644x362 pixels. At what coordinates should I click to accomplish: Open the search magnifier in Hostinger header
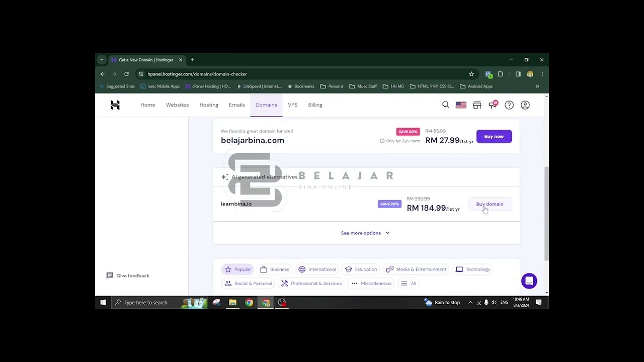tap(445, 105)
